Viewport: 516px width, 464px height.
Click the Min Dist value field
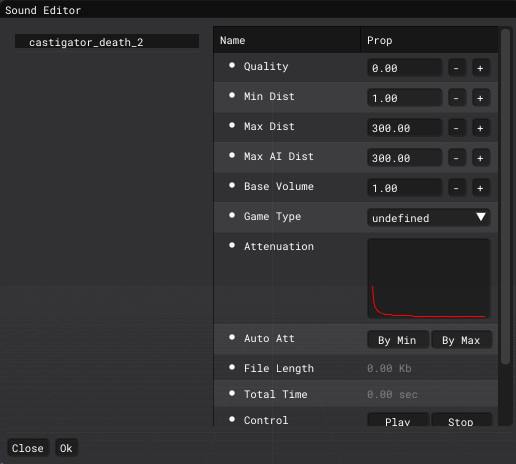tap(405, 98)
